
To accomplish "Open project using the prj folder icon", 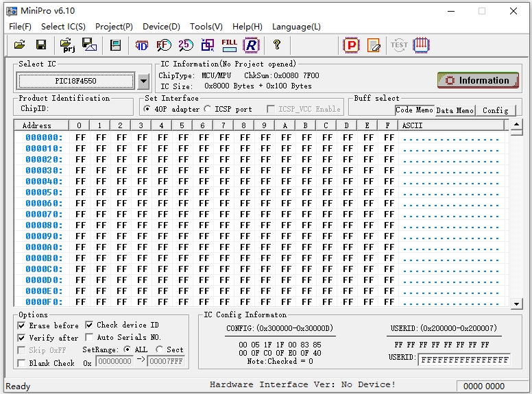I will coord(67,45).
